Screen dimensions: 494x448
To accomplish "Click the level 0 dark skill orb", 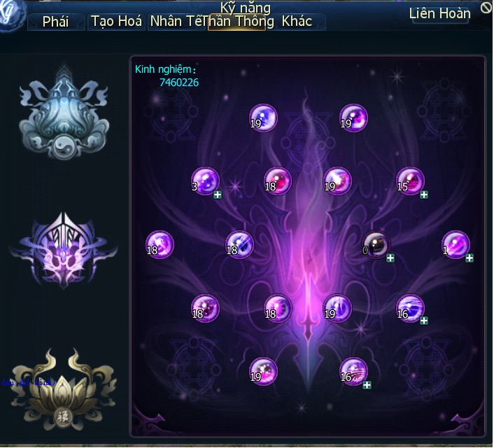I will click(376, 245).
